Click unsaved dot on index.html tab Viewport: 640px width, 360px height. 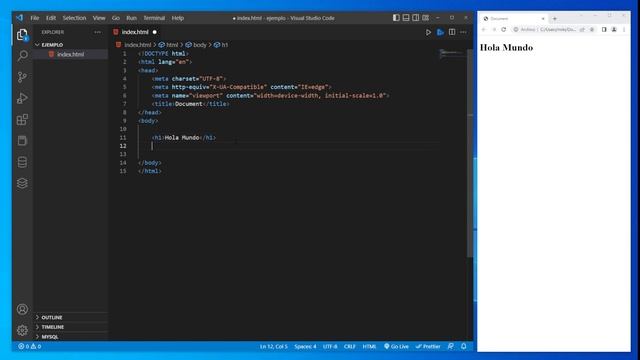(x=155, y=32)
